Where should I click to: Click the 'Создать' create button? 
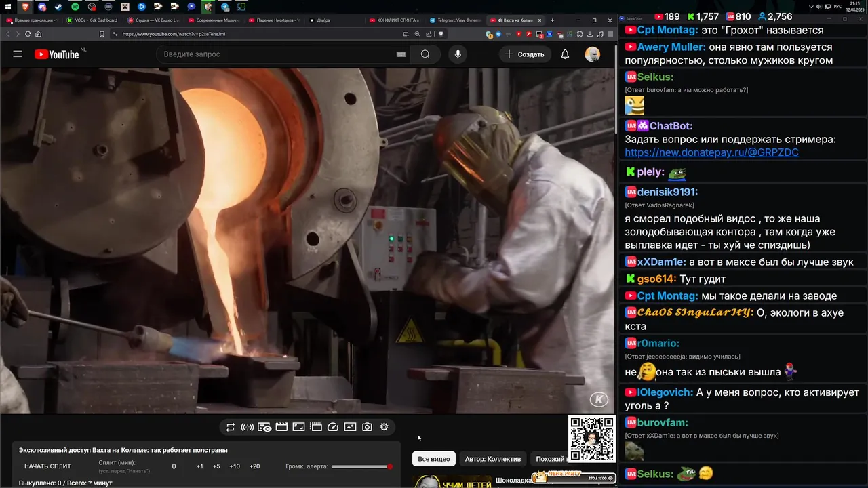click(x=525, y=54)
